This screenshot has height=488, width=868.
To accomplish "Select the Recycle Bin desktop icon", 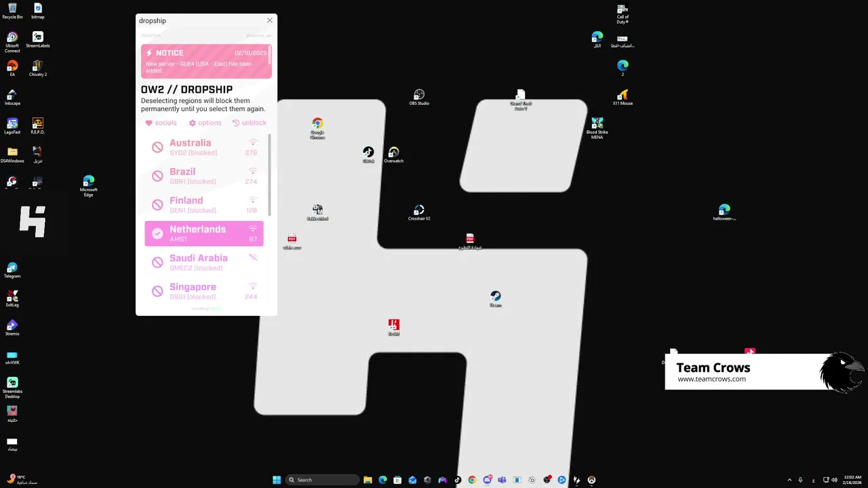I will click(x=12, y=11).
